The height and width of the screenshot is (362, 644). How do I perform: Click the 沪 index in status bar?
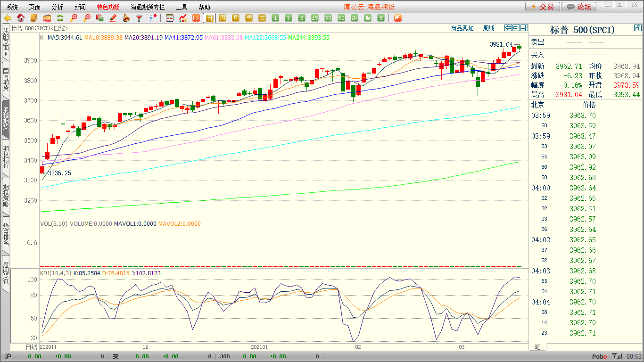click(8, 357)
